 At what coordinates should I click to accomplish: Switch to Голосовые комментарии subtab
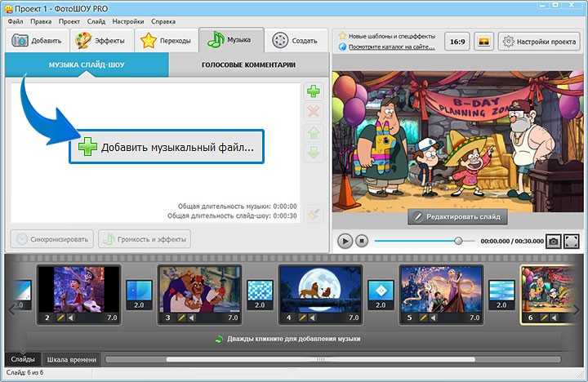pos(248,64)
